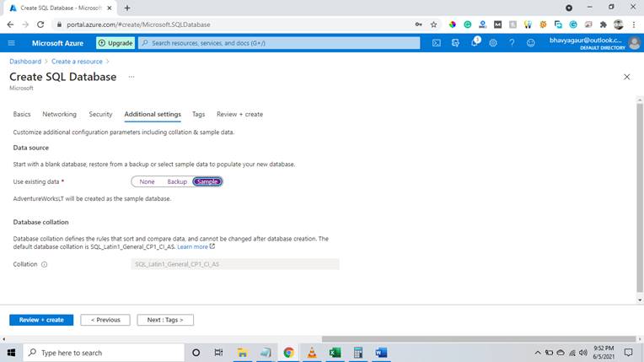644x362 pixels.
Task: Open VLC media player from the taskbar
Action: [x=312, y=353]
